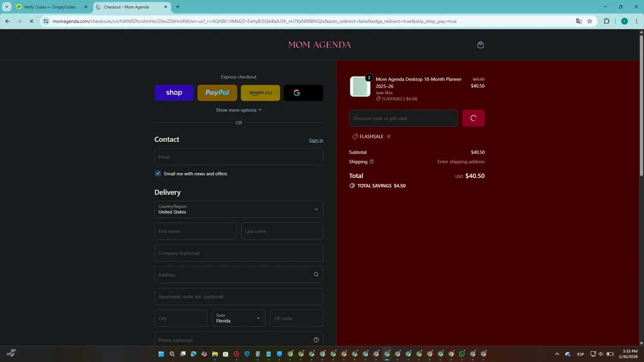
Task: Click the ESP input language indicator
Action: pos(580,354)
